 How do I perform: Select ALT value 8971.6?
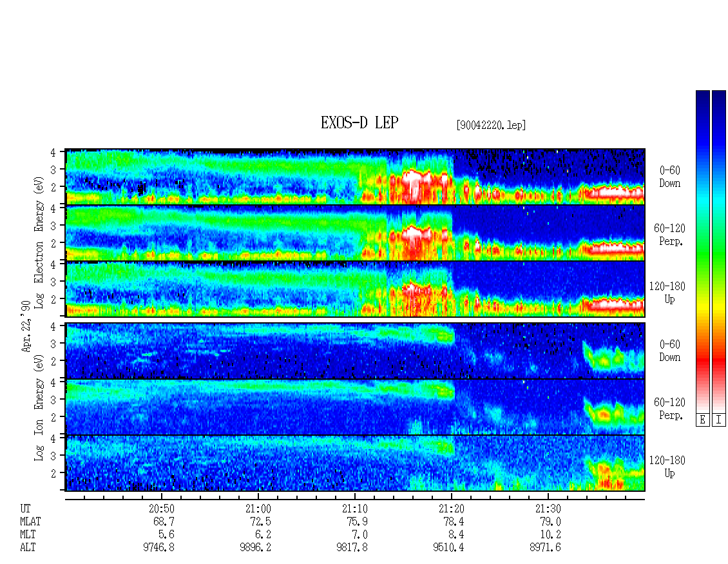(545, 548)
